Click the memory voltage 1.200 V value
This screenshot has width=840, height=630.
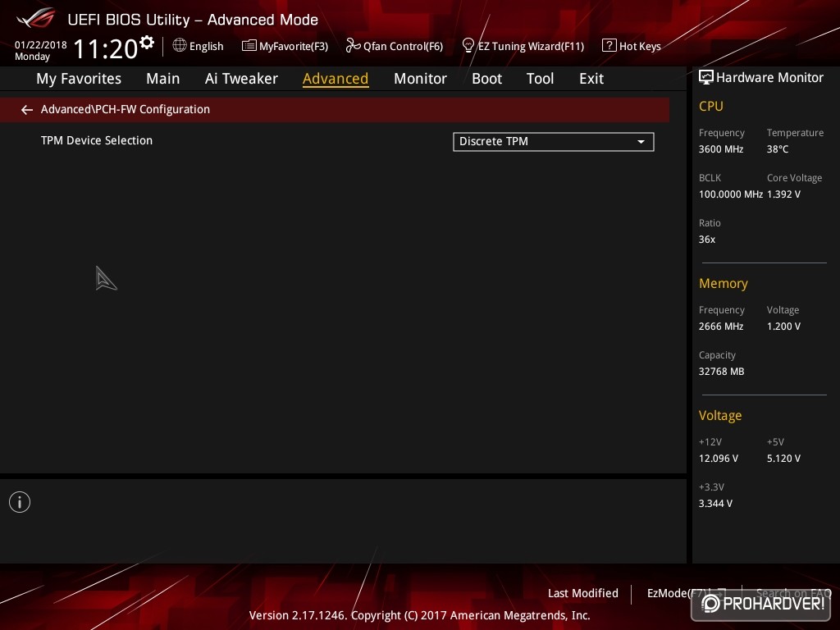783,326
